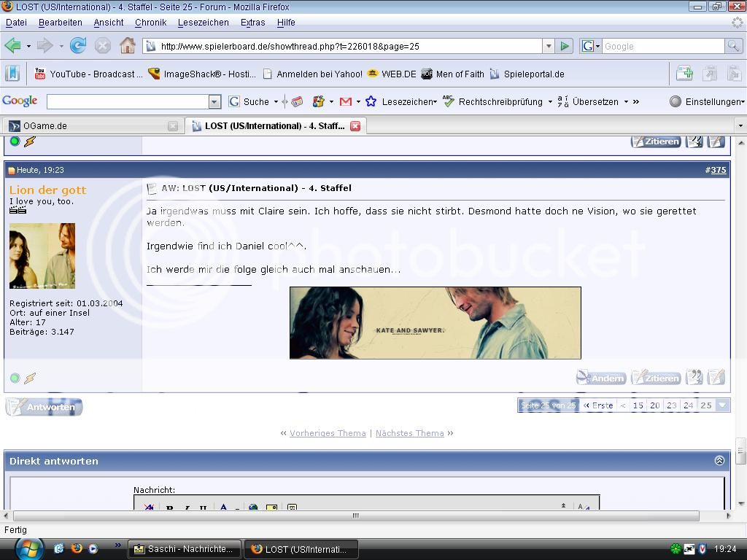Open the page navigation dropdown after 25
Image resolution: width=747 pixels, height=560 pixels.
[723, 405]
